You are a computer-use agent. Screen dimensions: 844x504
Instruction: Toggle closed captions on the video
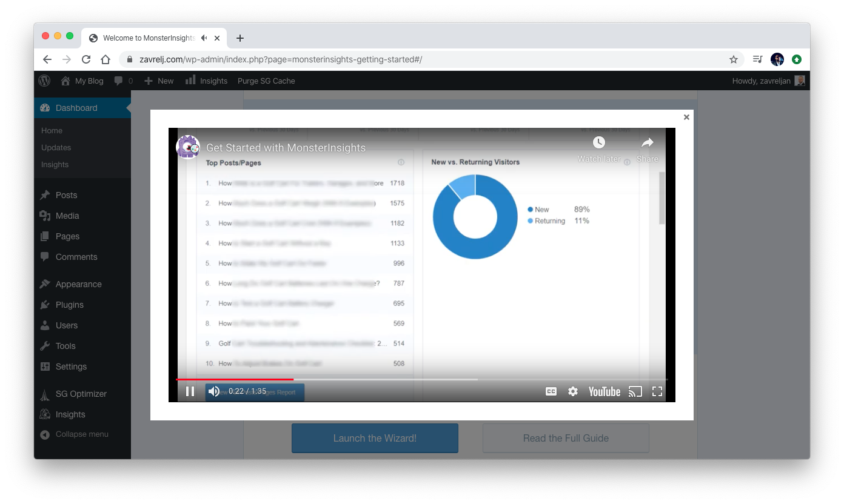551,391
